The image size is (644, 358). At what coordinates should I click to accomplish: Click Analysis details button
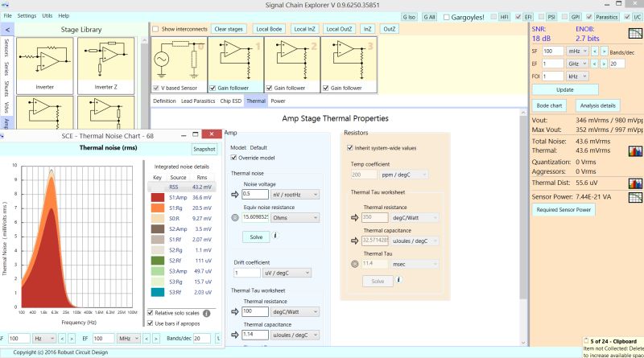pos(597,105)
